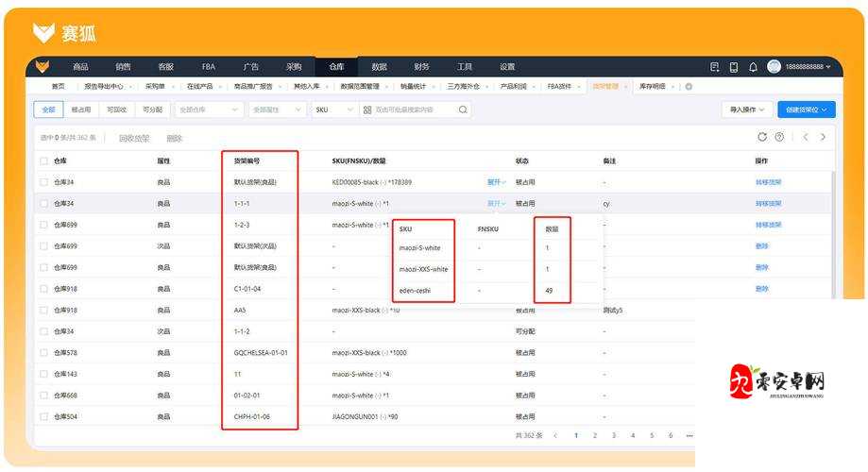The width and height of the screenshot is (868, 472).
Task: Open the 导入操作 dropdown
Action: point(747,110)
